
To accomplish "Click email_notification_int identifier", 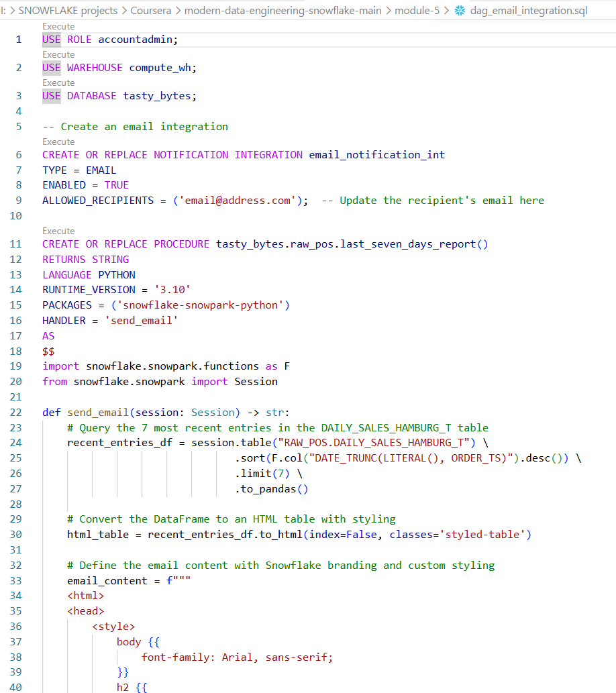I will 376,155.
